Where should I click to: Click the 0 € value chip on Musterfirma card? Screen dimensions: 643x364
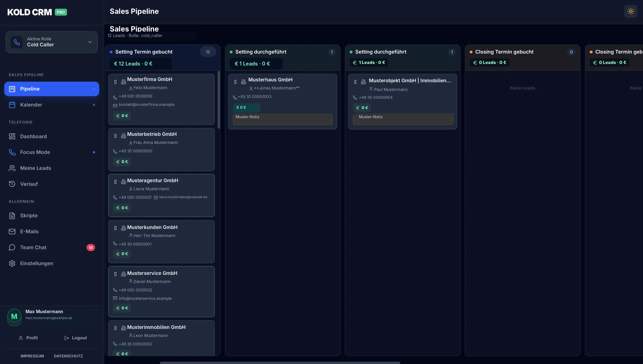[122, 116]
